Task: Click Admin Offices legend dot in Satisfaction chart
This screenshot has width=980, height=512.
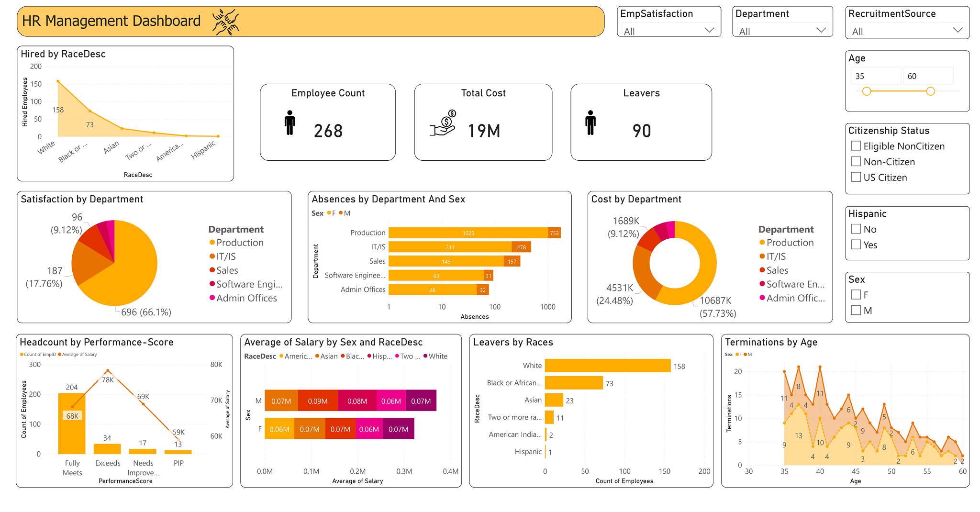Action: coord(212,298)
